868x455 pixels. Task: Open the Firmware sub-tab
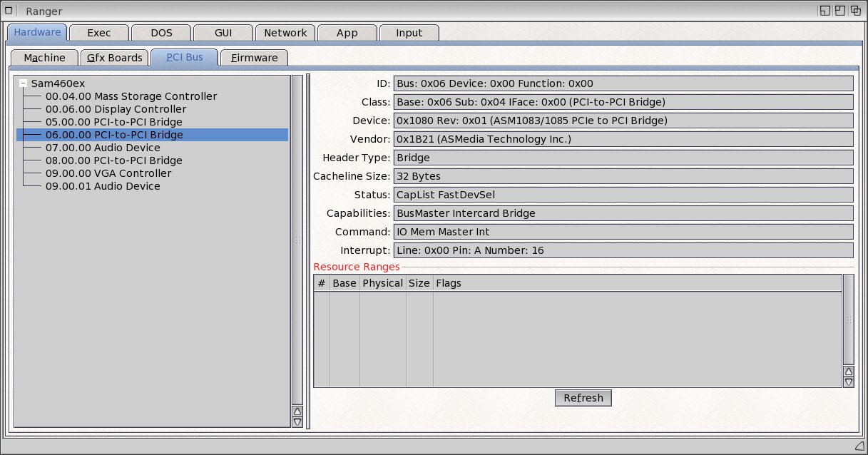coord(254,58)
